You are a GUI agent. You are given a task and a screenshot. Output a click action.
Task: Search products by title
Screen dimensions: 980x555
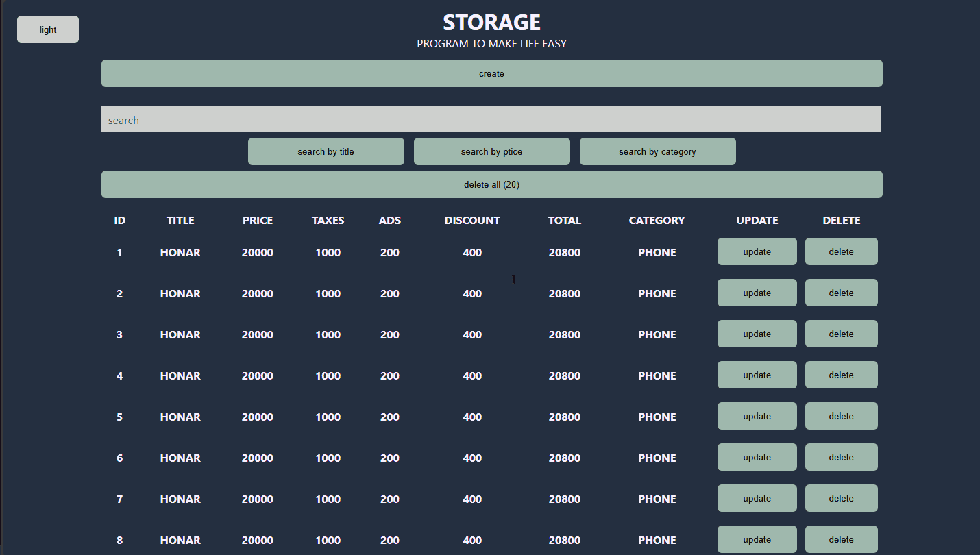326,151
